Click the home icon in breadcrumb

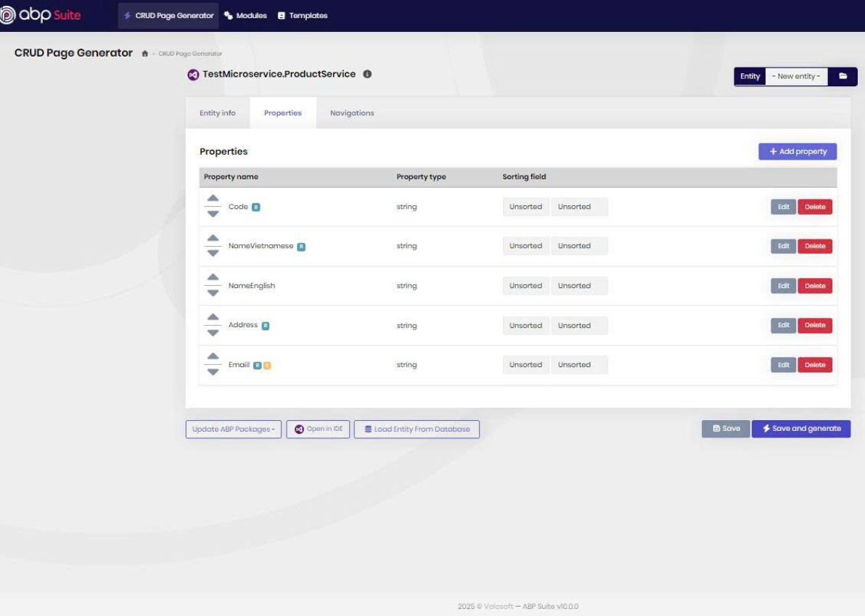146,54
